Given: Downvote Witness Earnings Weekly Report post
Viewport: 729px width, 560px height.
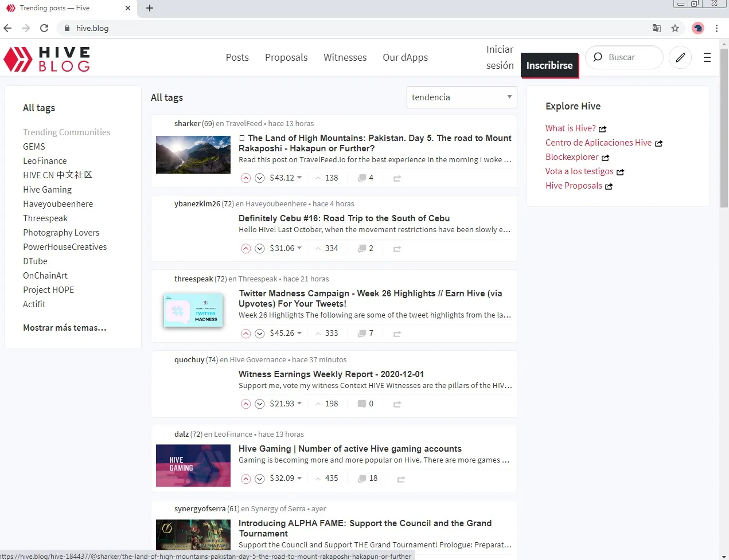Looking at the screenshot, I should [259, 404].
